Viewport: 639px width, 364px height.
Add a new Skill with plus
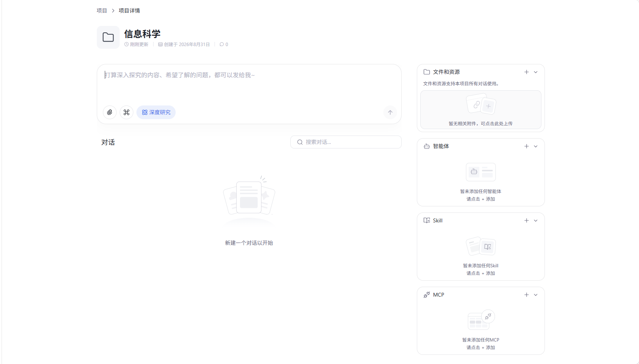click(527, 220)
